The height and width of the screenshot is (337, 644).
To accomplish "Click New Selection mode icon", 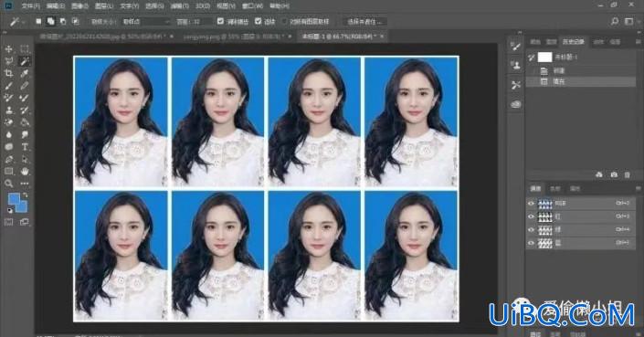I will coord(38,21).
